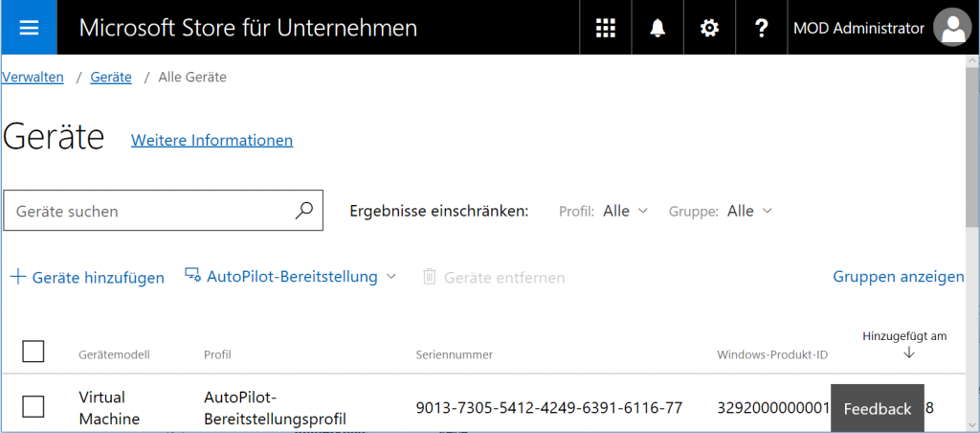Click serial number 9013-7305-5412-4249-6391-6116-77

click(x=548, y=408)
